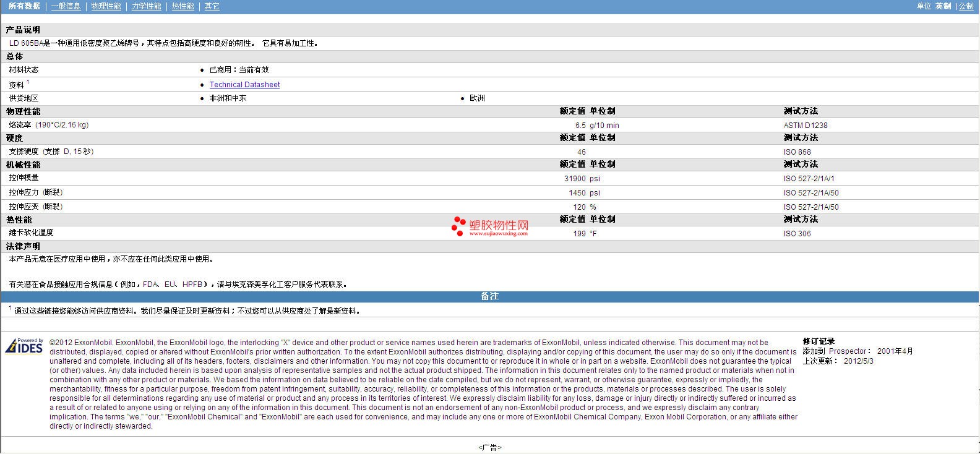Click the 欧洲 region entry
The width and height of the screenshot is (980, 454).
[x=477, y=98]
